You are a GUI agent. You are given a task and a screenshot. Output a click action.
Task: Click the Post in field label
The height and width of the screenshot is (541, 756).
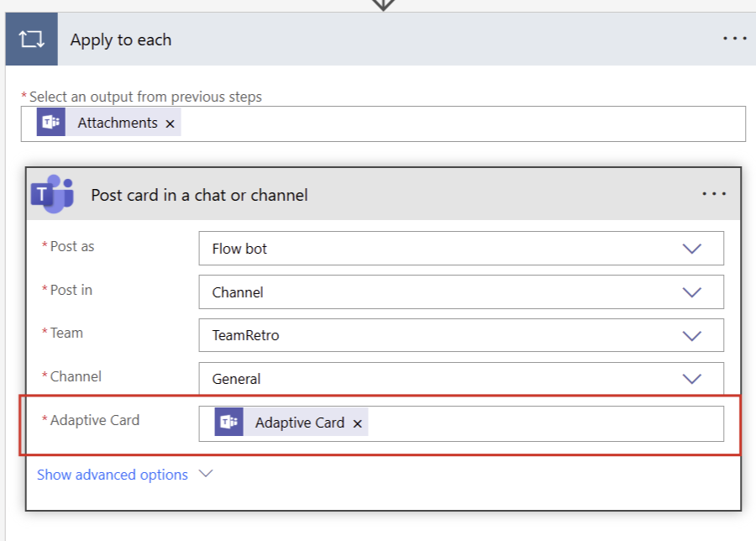pos(71,290)
